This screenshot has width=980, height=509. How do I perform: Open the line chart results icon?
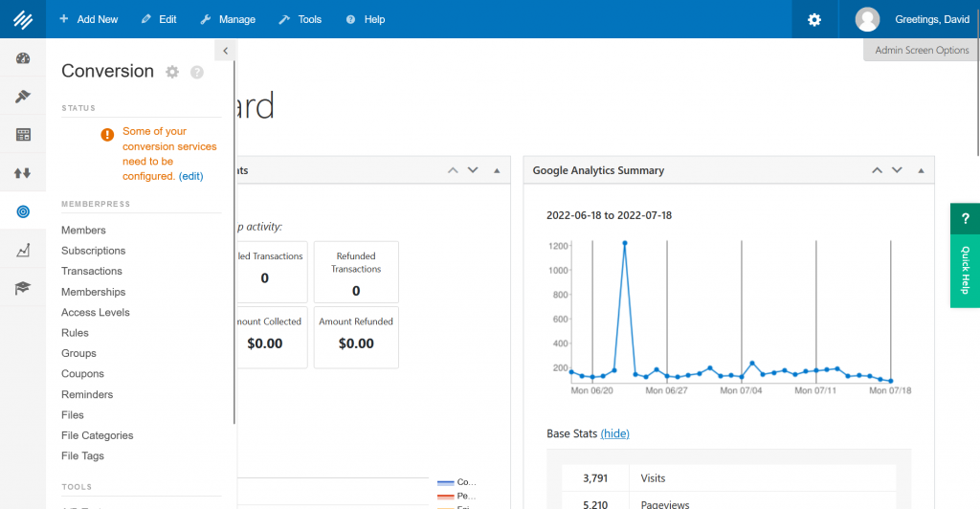[23, 250]
